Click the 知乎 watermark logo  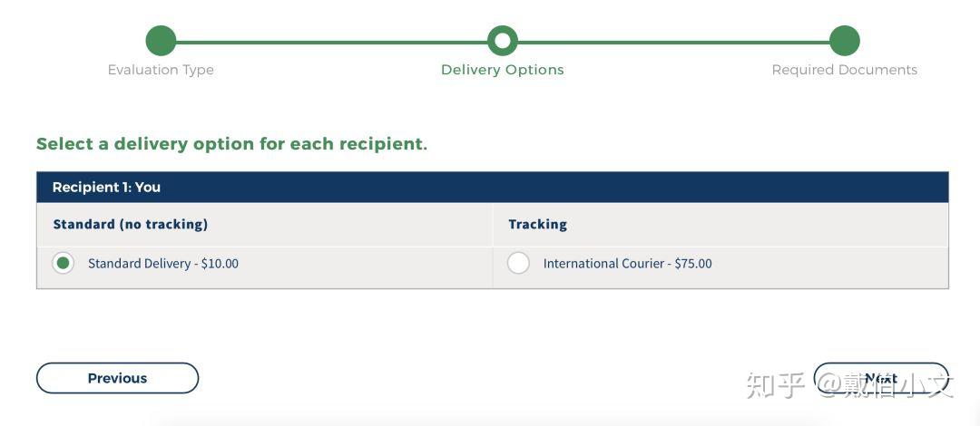tap(775, 384)
